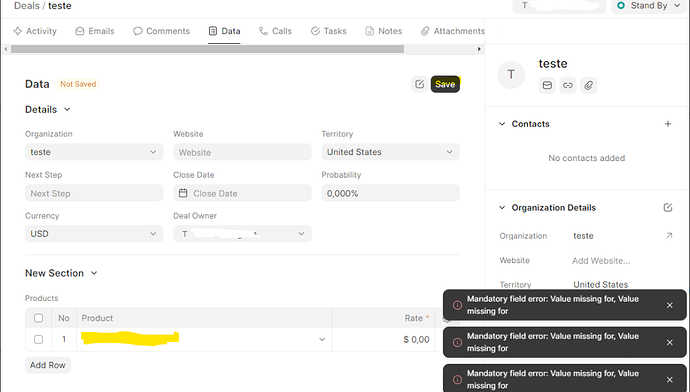This screenshot has height=392, width=690.
Task: Select all product rows checkbox
Action: click(39, 318)
